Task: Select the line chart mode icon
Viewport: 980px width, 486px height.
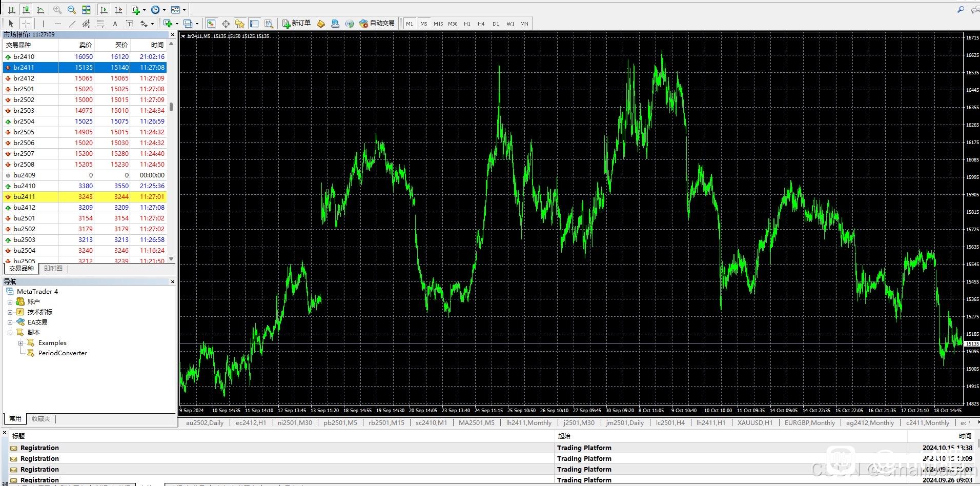Action: click(x=40, y=10)
